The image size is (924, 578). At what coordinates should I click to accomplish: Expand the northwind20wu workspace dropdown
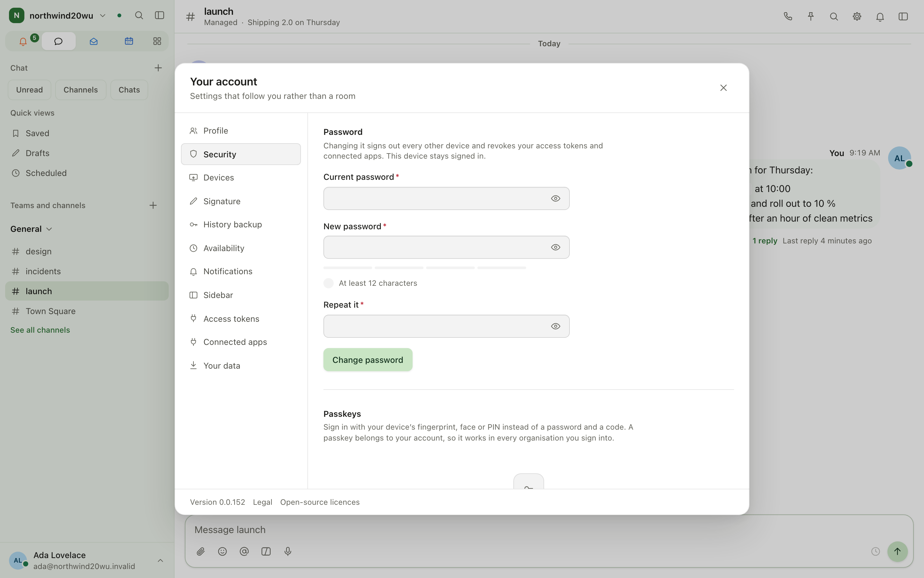pos(103,15)
